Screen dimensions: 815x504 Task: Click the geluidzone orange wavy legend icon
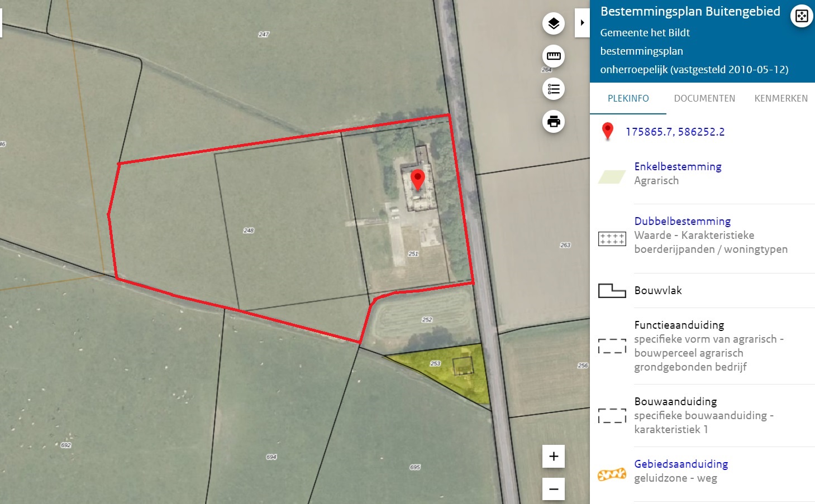pyautogui.click(x=612, y=474)
